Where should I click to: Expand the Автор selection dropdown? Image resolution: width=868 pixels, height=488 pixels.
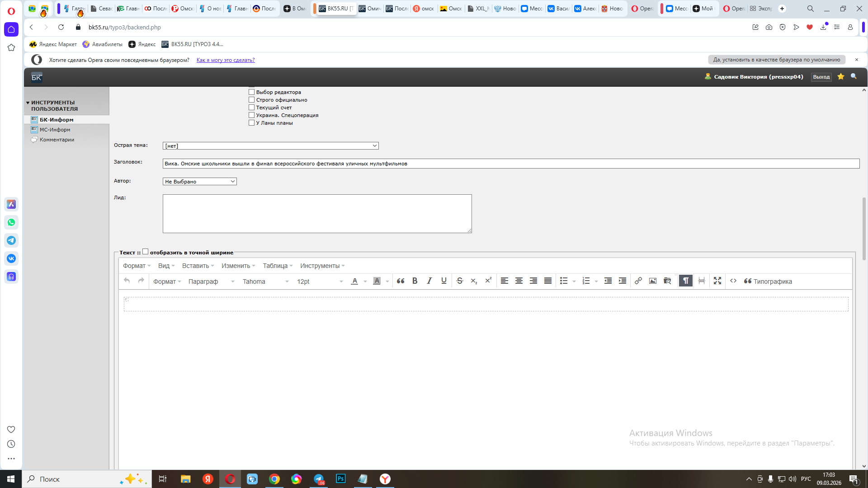tap(199, 182)
